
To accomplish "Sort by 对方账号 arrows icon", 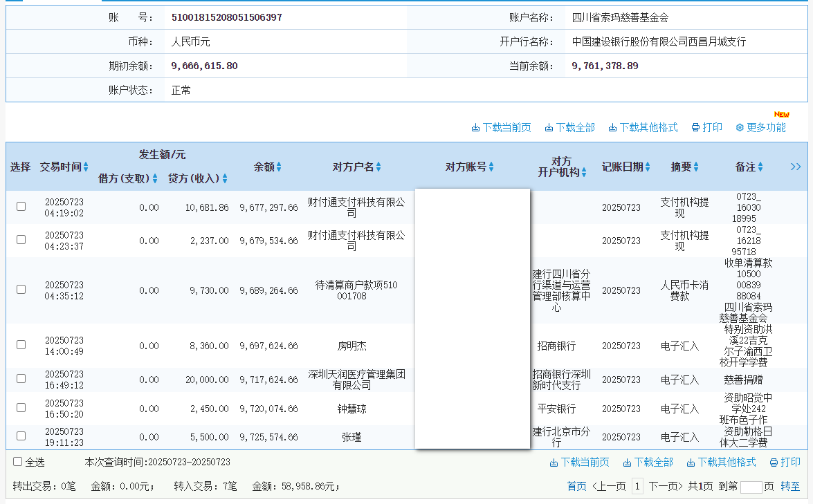I will 491,167.
